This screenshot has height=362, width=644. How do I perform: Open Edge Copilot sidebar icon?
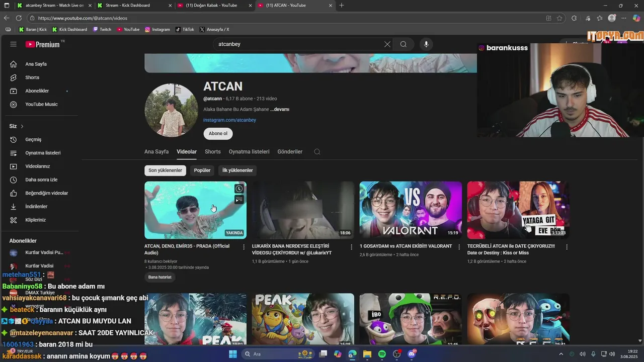636,18
